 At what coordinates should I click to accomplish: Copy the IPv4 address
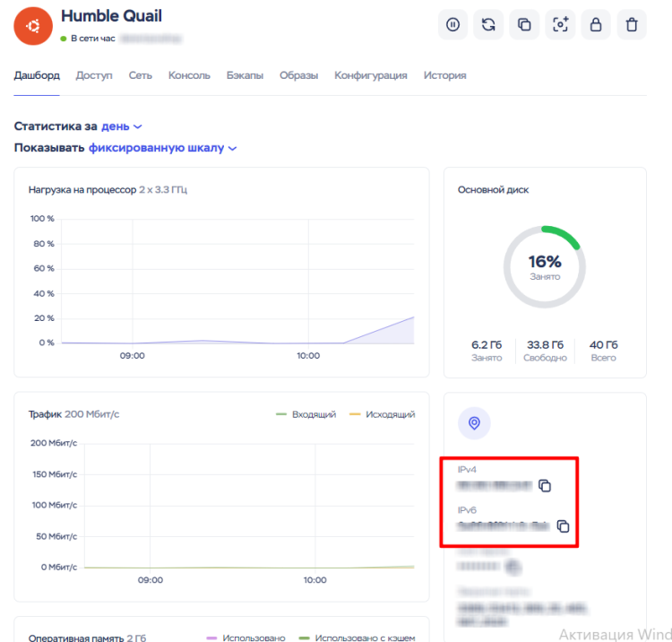[545, 486]
